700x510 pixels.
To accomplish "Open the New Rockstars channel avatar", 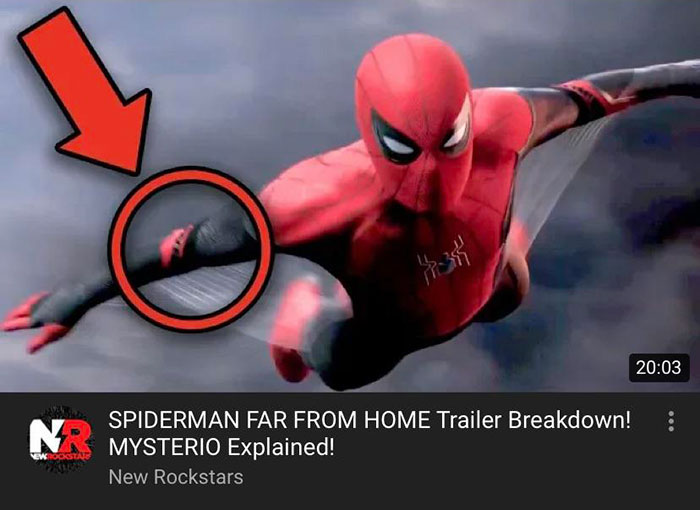I will [x=61, y=440].
